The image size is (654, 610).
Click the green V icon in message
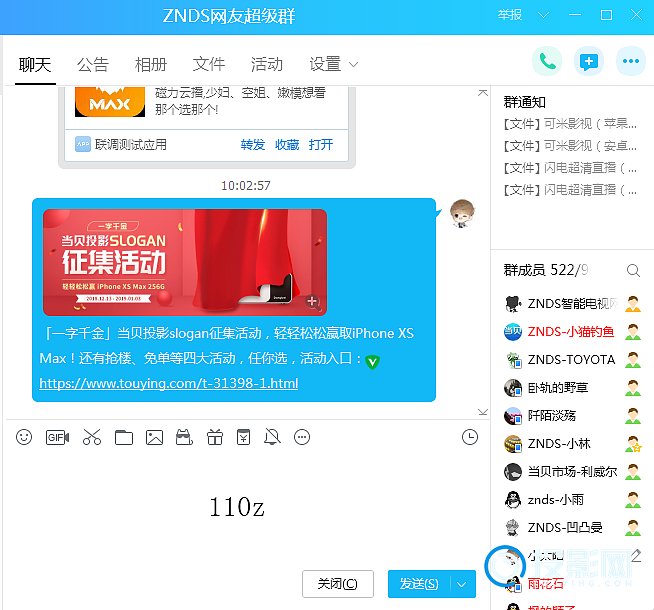coord(372,361)
